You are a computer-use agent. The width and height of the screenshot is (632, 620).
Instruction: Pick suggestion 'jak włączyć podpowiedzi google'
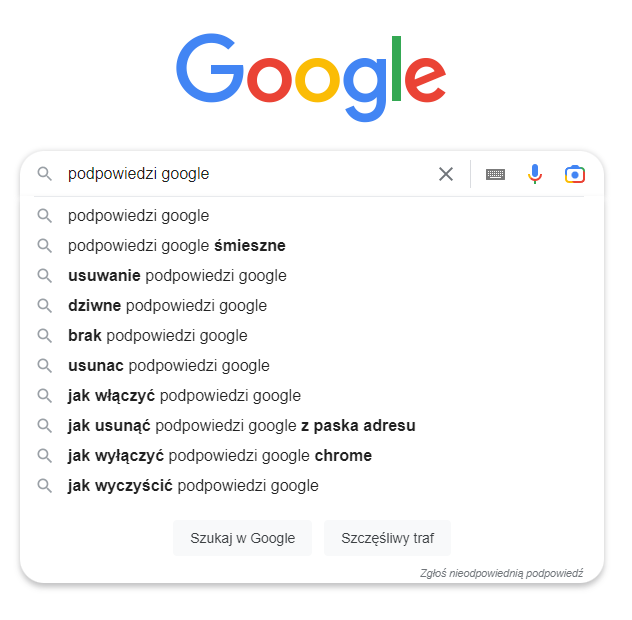(x=184, y=395)
